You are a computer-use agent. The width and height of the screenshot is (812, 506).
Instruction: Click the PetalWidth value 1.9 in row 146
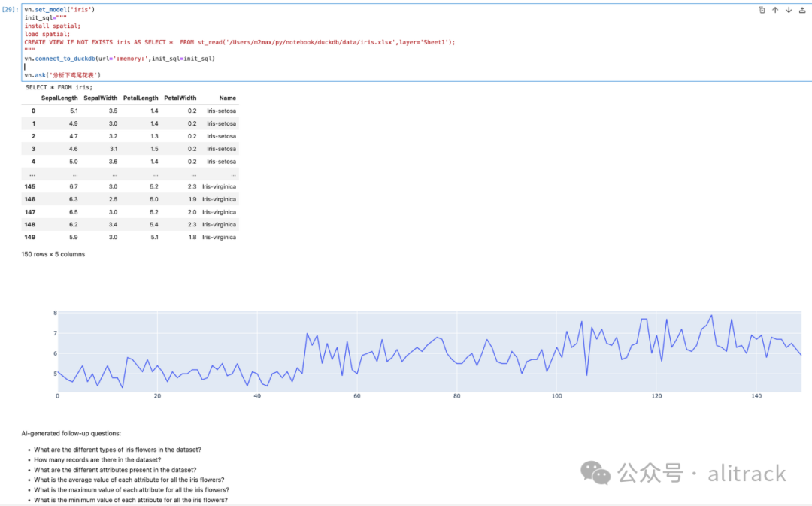[x=192, y=199]
